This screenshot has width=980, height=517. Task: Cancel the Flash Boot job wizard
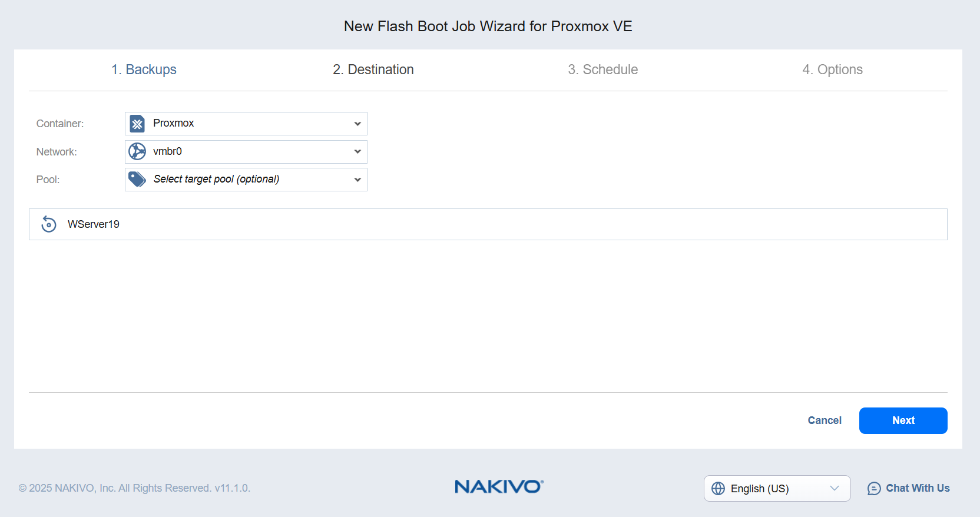tap(825, 420)
